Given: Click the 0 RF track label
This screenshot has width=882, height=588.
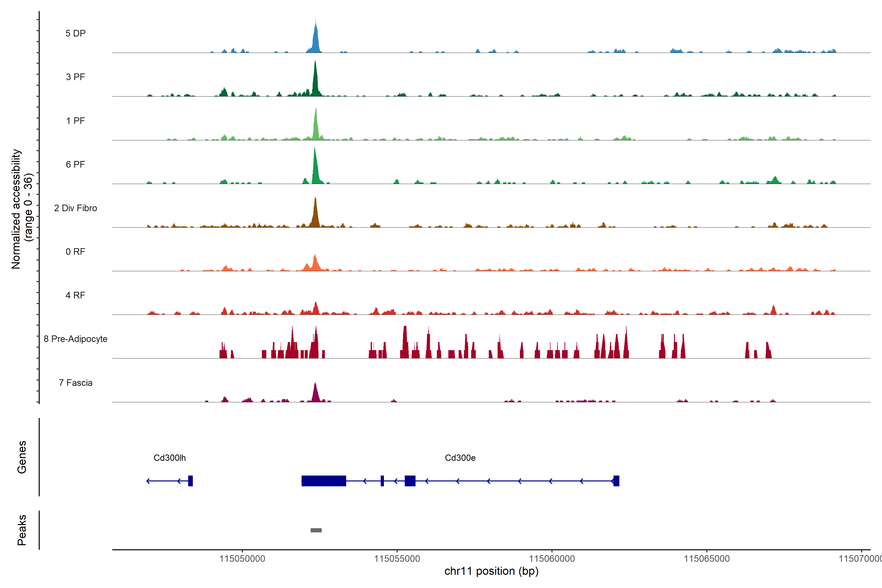Looking at the screenshot, I should tap(75, 252).
